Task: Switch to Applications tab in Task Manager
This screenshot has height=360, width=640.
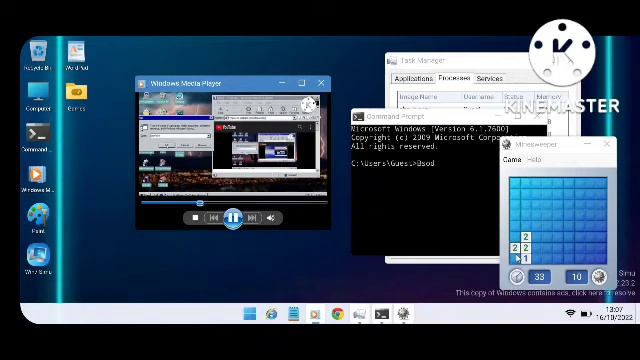Action: [413, 78]
